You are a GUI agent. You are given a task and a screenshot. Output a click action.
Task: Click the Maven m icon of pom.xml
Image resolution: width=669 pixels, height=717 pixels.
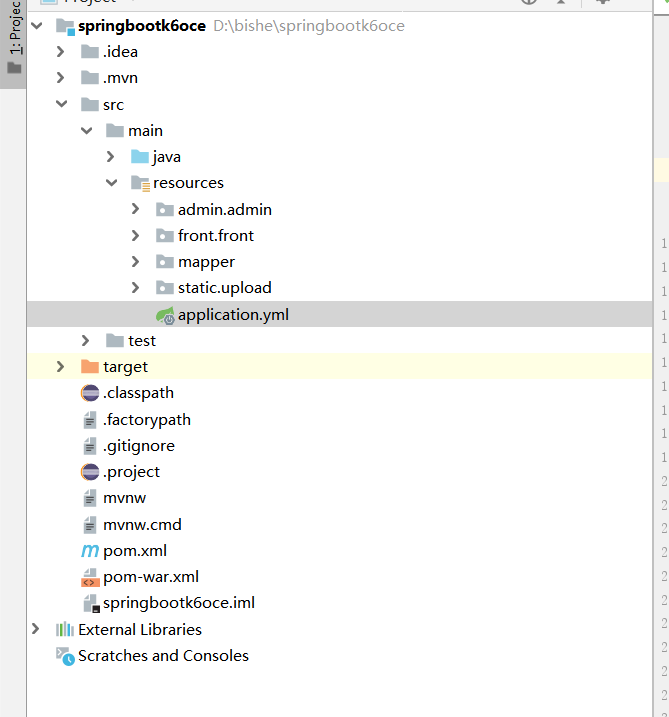pyautogui.click(x=90, y=551)
